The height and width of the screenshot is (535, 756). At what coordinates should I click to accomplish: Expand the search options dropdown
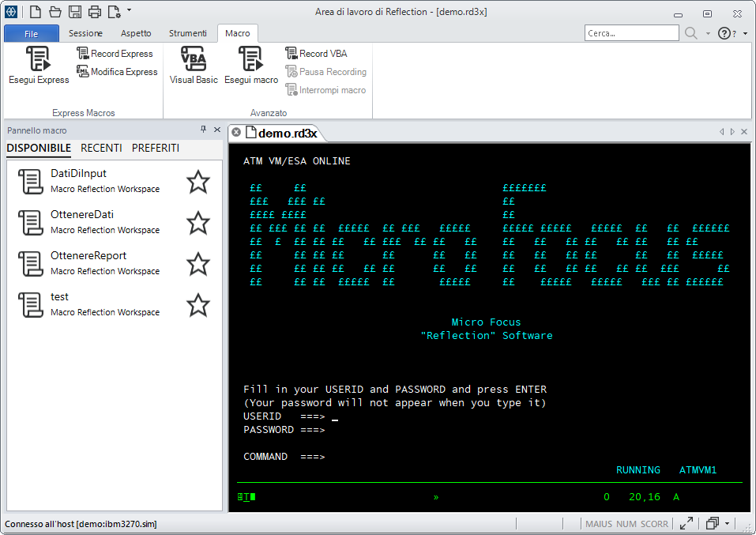coord(708,34)
